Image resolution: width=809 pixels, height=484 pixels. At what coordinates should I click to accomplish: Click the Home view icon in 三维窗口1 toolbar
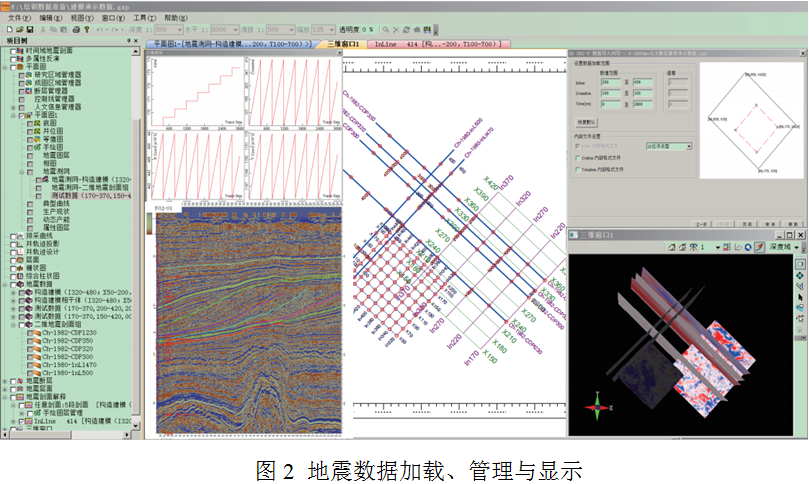(x=672, y=247)
